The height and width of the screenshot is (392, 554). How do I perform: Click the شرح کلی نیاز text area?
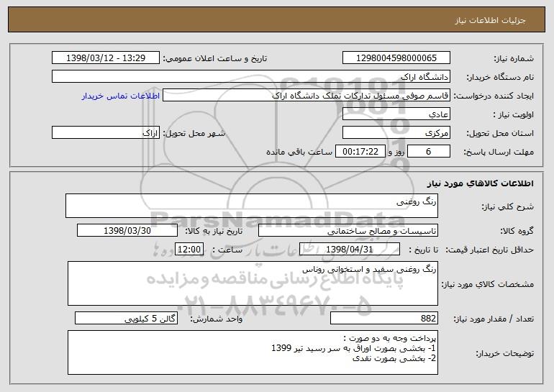(252, 206)
